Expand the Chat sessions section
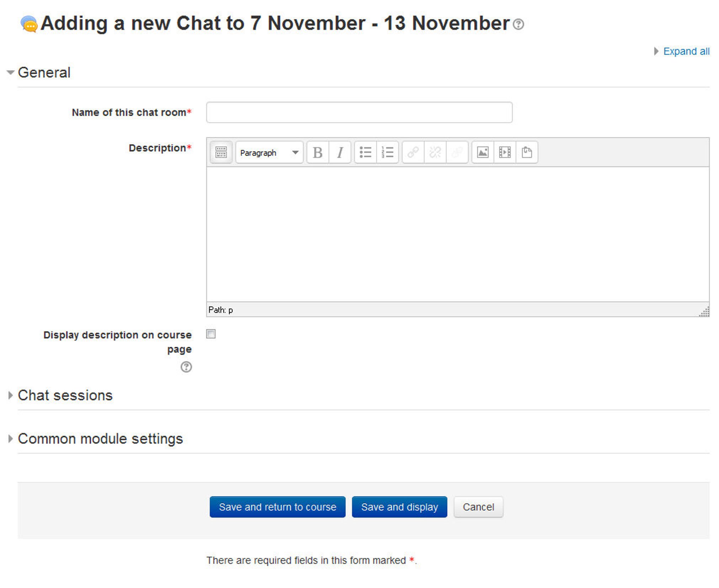719x588 pixels. coord(65,395)
